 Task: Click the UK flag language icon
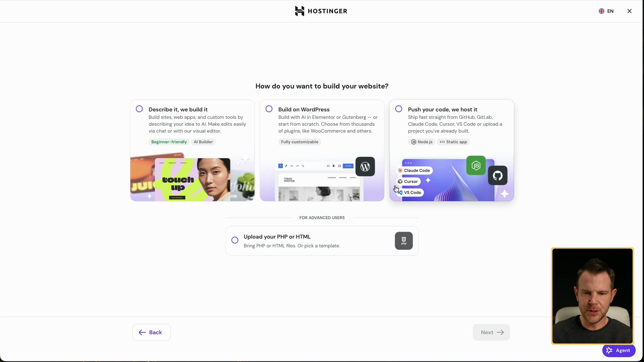coord(601,11)
